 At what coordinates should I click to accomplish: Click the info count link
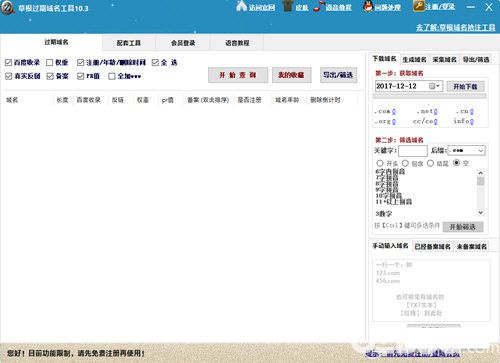point(471,121)
